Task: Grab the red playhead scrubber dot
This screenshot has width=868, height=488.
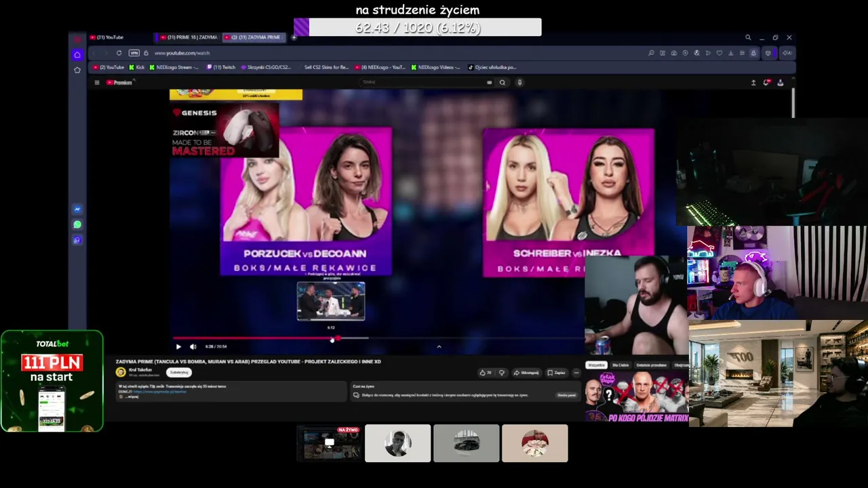Action: (337, 338)
